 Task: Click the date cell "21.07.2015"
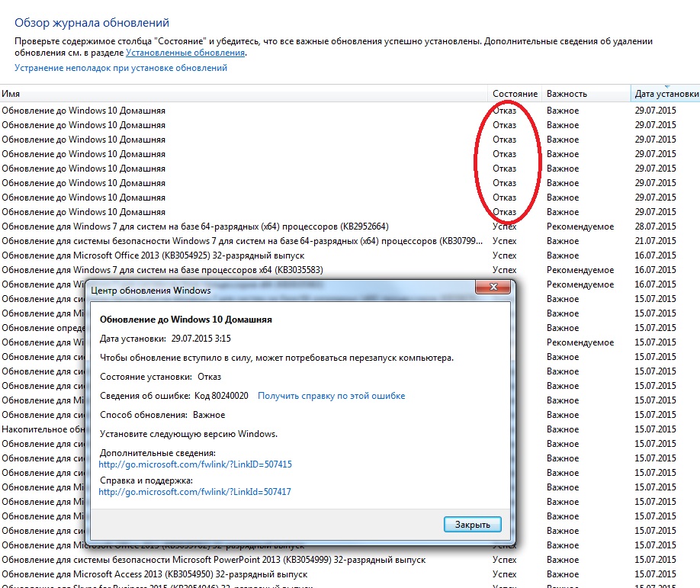click(655, 241)
